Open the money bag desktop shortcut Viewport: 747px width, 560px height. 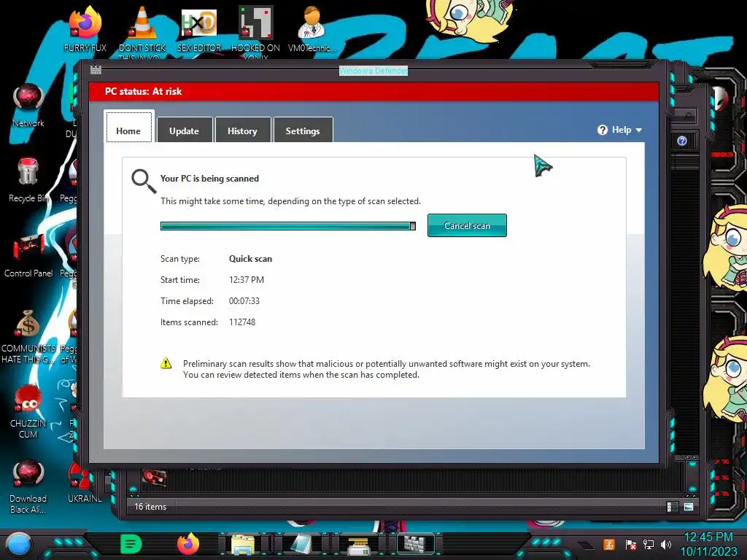coord(28,336)
